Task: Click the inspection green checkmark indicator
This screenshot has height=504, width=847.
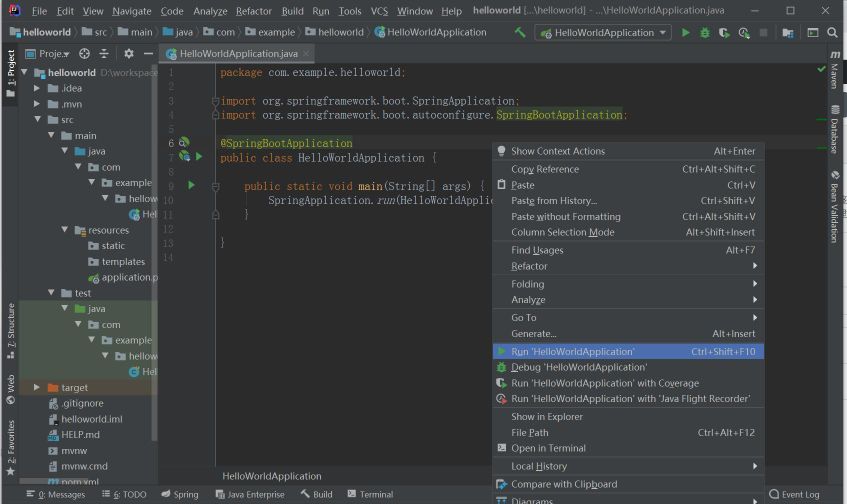Action: point(822,69)
